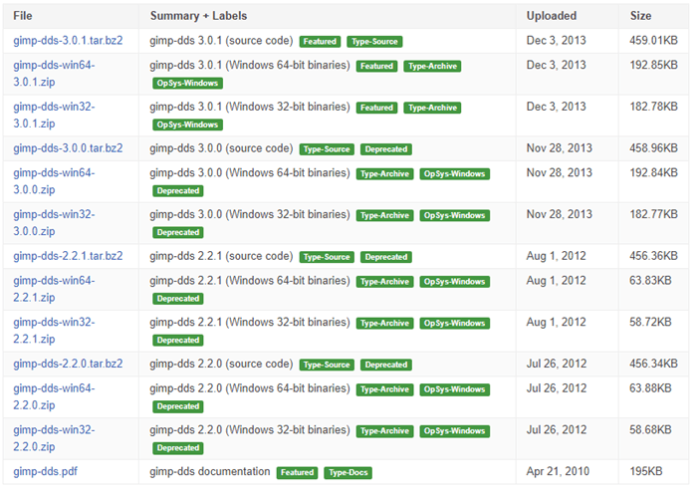
Task: Download gimp-dds-win64-2.2.1.zip binaries
Action: 54,289
